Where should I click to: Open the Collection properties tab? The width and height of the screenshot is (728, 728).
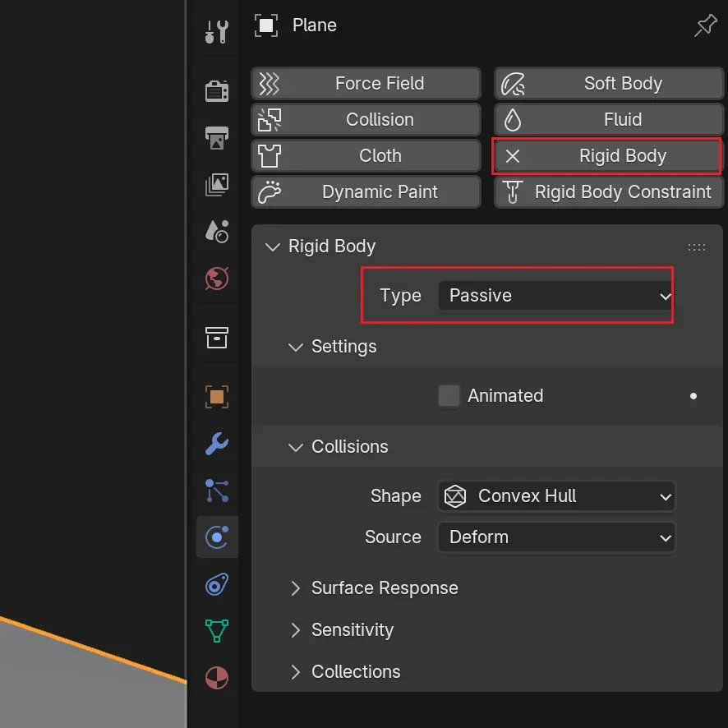[x=217, y=338]
